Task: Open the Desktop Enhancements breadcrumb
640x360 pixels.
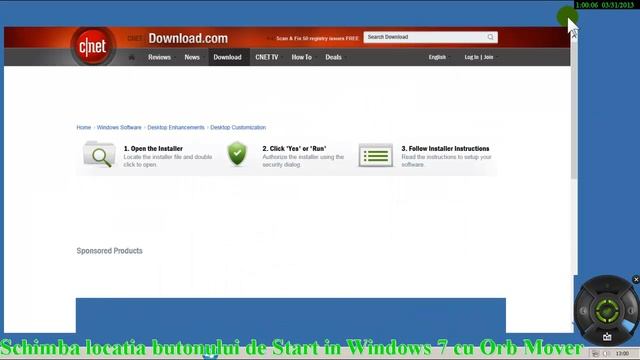Action: 176,127
